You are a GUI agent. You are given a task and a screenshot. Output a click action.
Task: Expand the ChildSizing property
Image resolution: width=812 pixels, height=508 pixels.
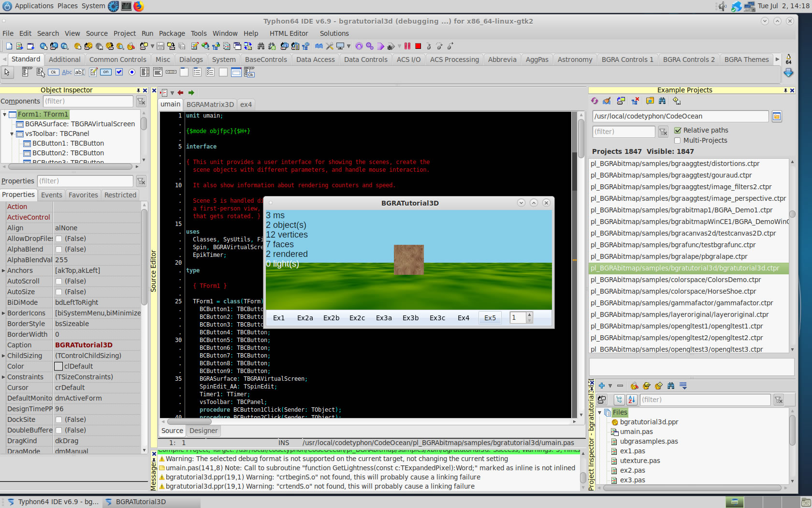click(x=3, y=356)
